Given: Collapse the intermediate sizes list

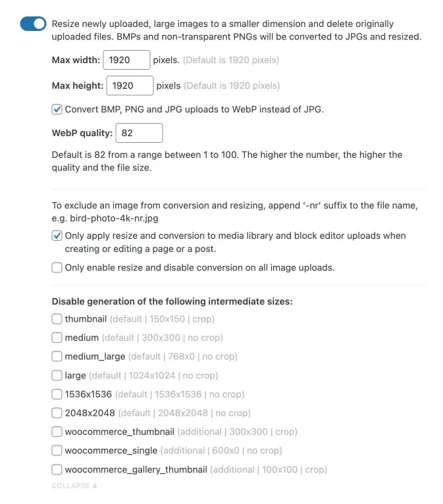Looking at the screenshot, I should (x=71, y=486).
